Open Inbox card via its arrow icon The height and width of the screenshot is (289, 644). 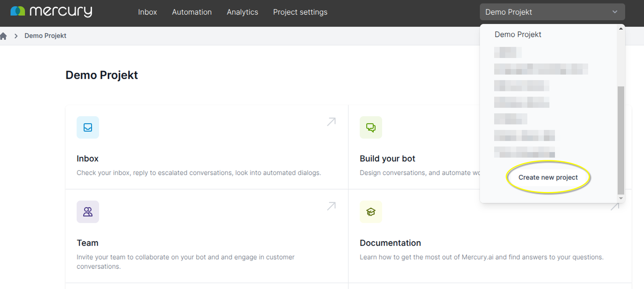coord(331,121)
